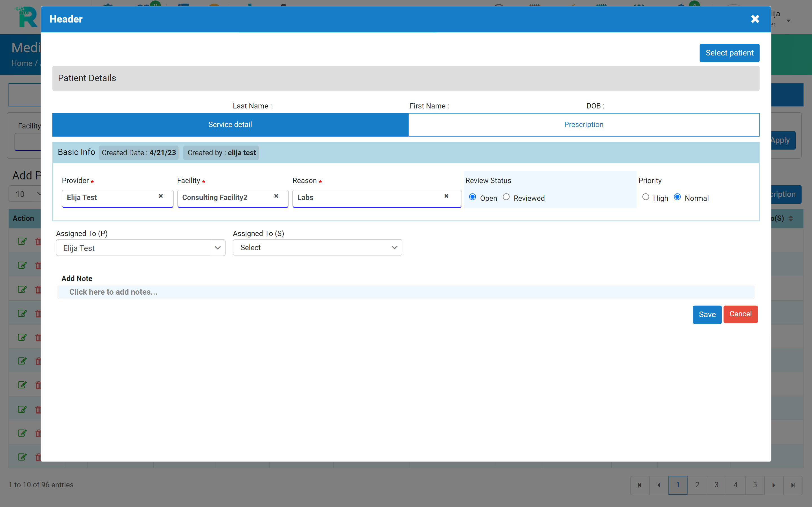Go to next page arrow in pagination
Viewport: 812px width, 507px height.
[x=773, y=485]
